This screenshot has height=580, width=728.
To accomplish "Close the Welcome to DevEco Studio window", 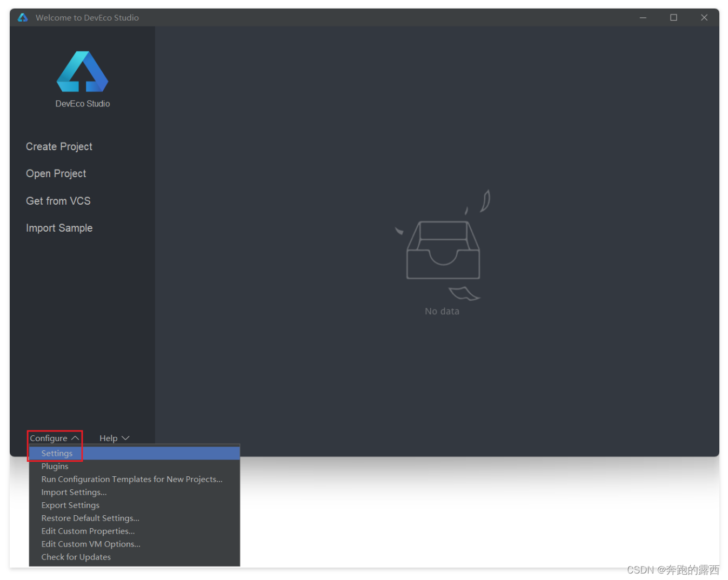I will coord(704,17).
